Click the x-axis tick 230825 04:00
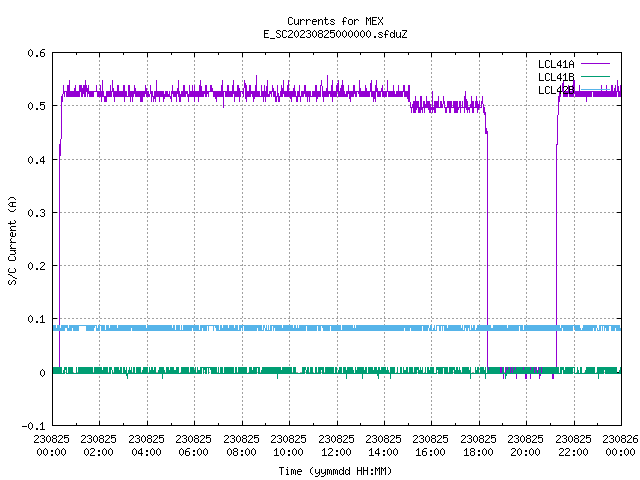Screen dimensions: 640x480 pos(147,445)
